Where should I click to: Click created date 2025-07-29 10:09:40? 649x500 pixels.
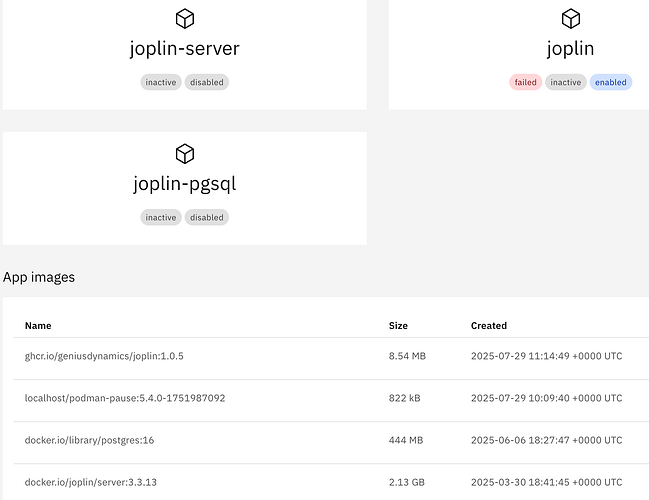point(546,398)
